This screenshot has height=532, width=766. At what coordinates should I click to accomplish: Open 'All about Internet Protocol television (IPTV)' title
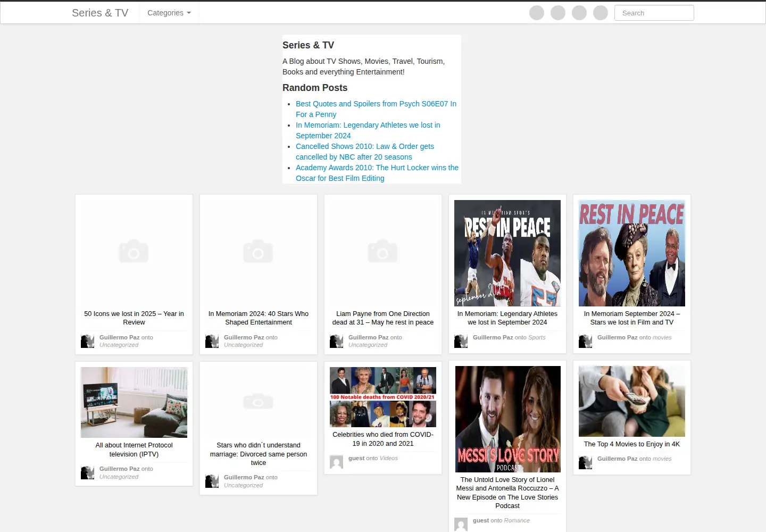[x=134, y=450]
